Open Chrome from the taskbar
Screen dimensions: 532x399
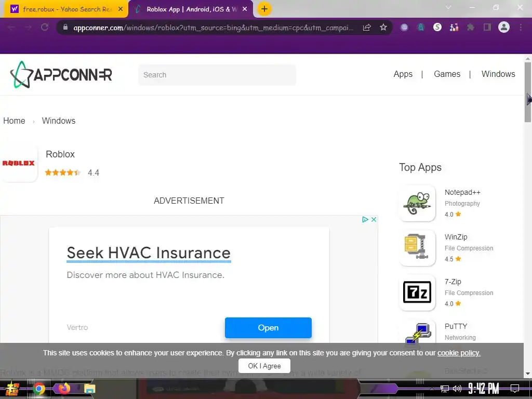(x=38, y=389)
